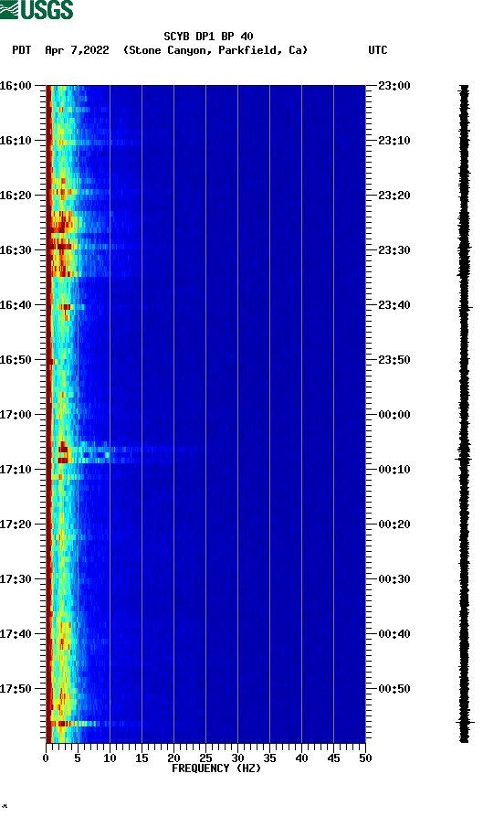Image resolution: width=504 pixels, height=816 pixels.
Task: Click the '17:00' PDT time label
Action: [x=16, y=415]
